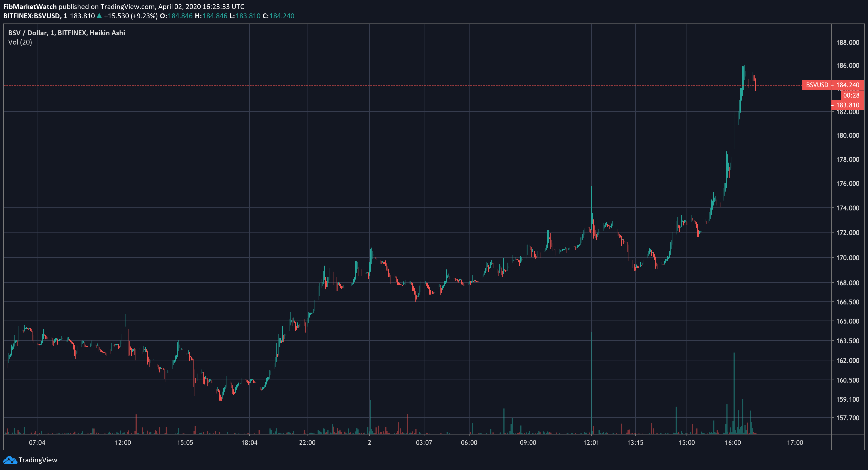The width and height of the screenshot is (868, 470).
Task: Click the 162.000 price axis label
Action: (848, 360)
